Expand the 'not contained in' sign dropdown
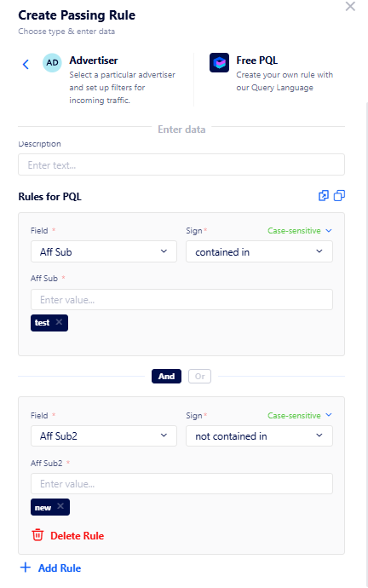This screenshot has width=368, height=588. point(259,435)
